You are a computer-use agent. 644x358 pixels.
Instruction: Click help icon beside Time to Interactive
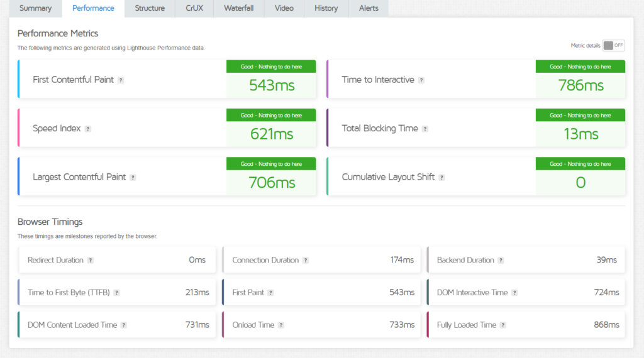tap(421, 80)
